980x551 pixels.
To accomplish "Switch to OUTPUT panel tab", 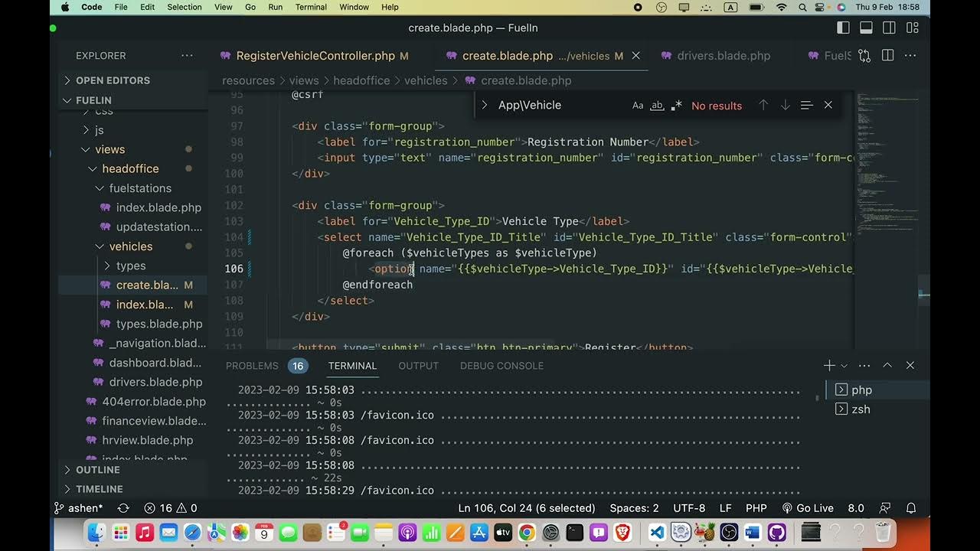I will pos(418,366).
